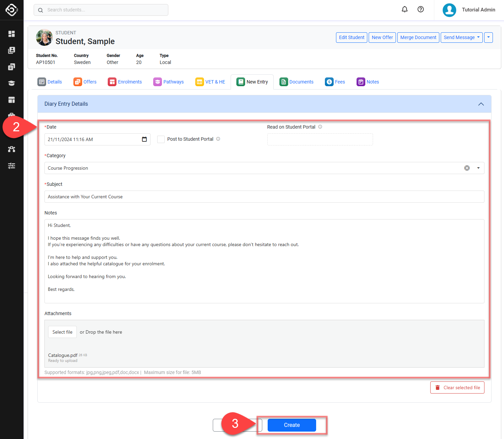Viewport: 504px width, 439px height.
Task: Collapse the Diary Entry Details panel
Action: (x=481, y=104)
